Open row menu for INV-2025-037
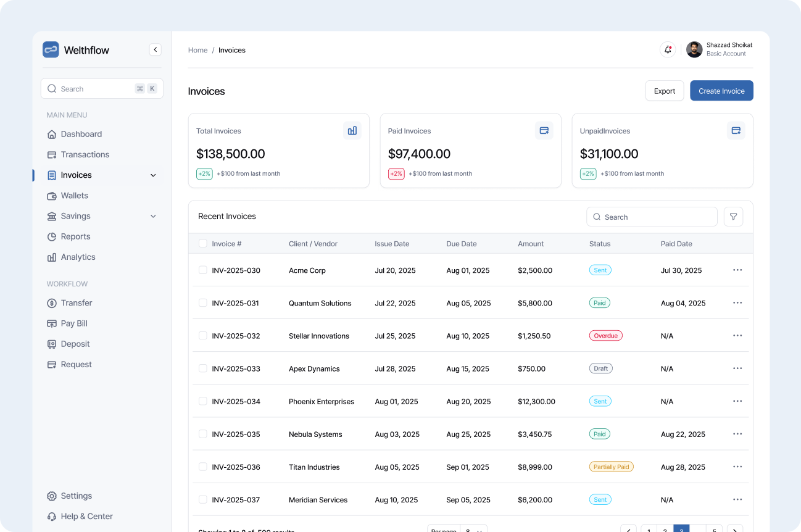 point(737,499)
